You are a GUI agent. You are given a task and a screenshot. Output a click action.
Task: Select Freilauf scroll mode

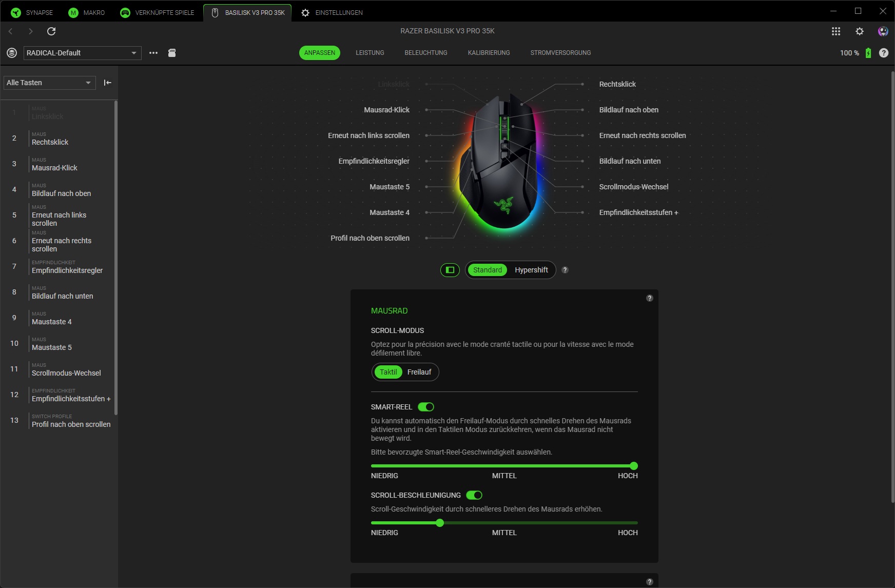tap(419, 372)
